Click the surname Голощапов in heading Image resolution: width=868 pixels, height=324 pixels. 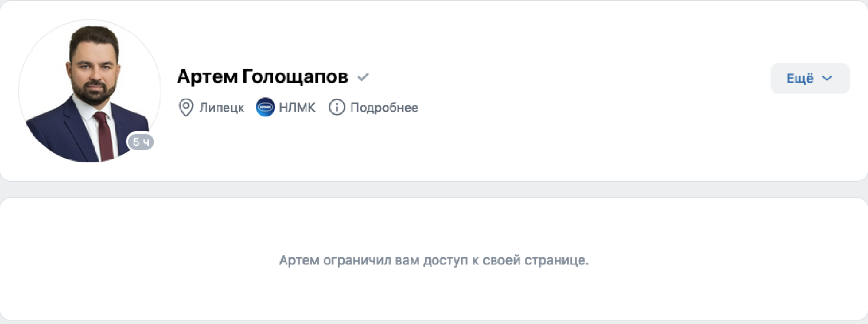295,76
